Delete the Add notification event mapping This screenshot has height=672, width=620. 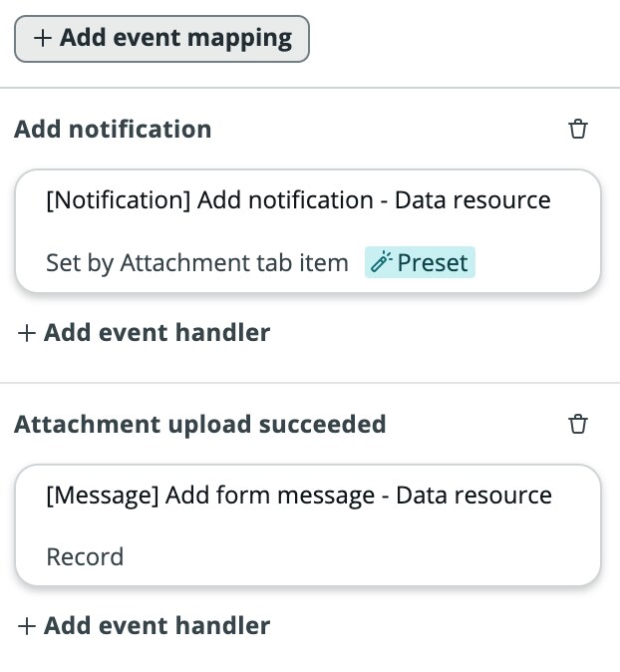coord(577,129)
